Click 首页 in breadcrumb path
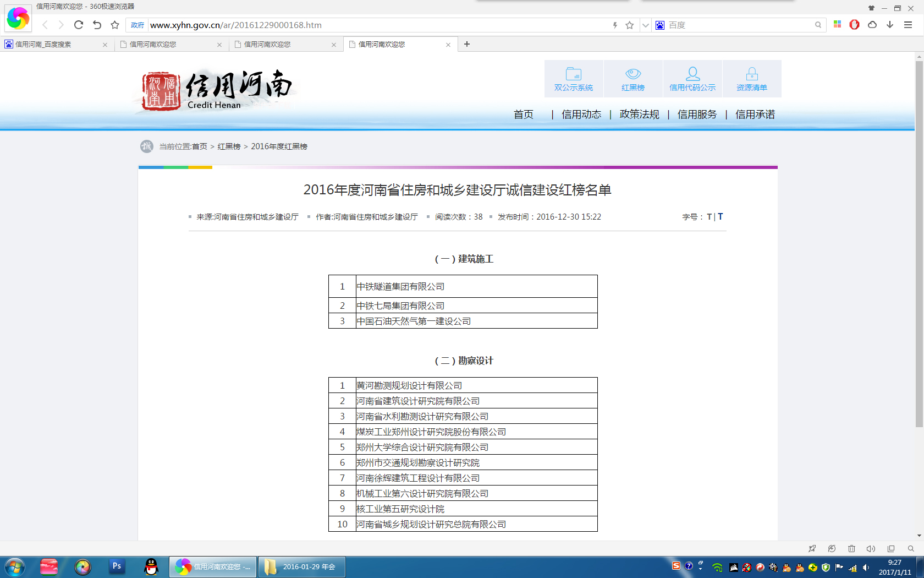 pos(200,146)
